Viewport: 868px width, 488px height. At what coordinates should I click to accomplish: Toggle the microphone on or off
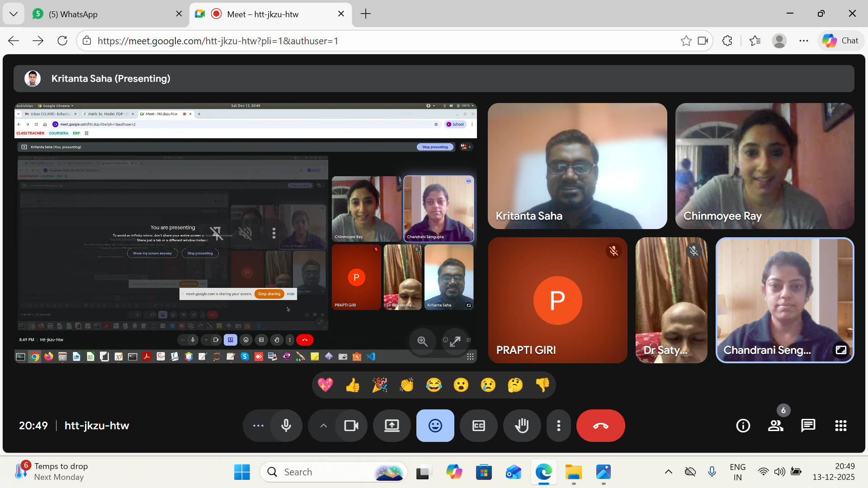[x=286, y=426]
